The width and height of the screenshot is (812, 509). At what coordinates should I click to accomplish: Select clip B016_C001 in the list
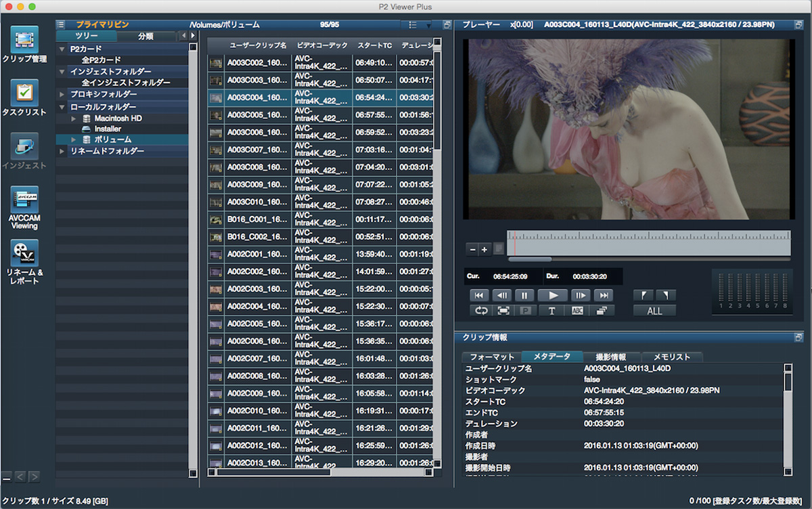pos(256,219)
